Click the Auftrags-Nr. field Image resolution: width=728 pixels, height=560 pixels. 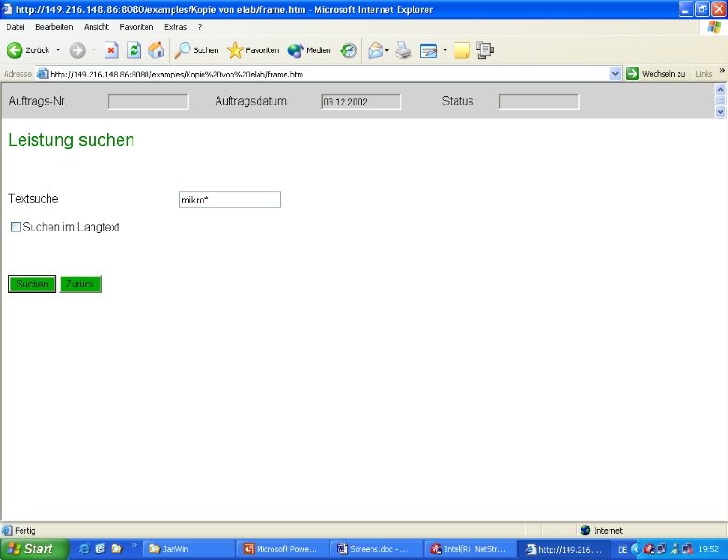click(148, 102)
